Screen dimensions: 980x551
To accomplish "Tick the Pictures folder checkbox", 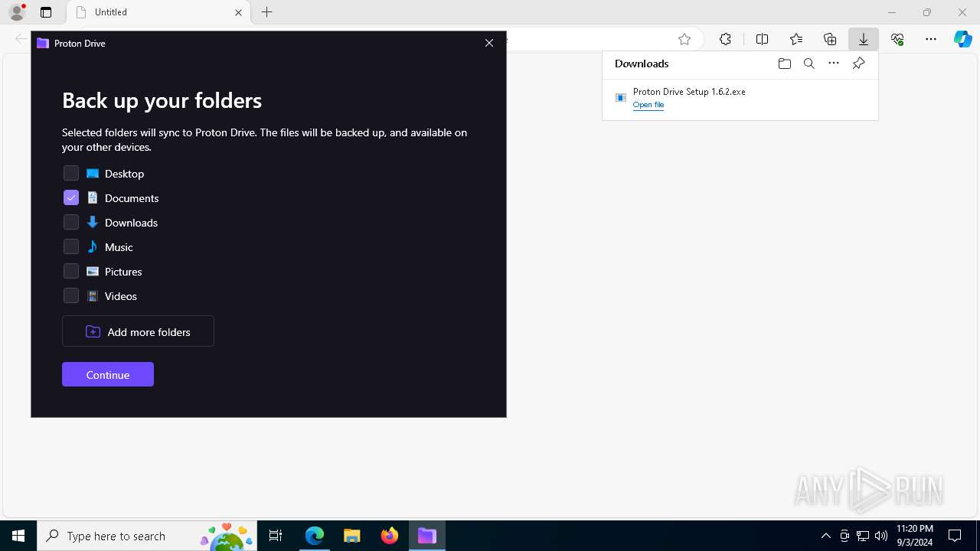I will [x=71, y=271].
